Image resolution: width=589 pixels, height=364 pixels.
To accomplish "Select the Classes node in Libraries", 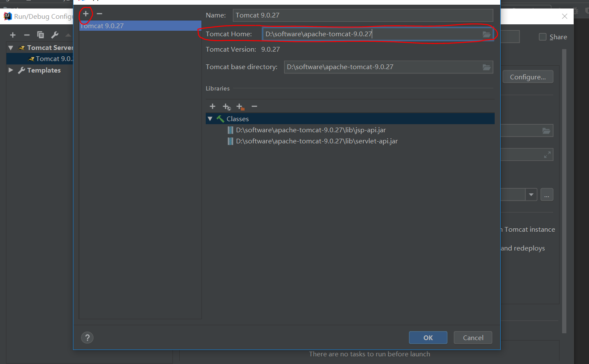I will tap(350, 119).
